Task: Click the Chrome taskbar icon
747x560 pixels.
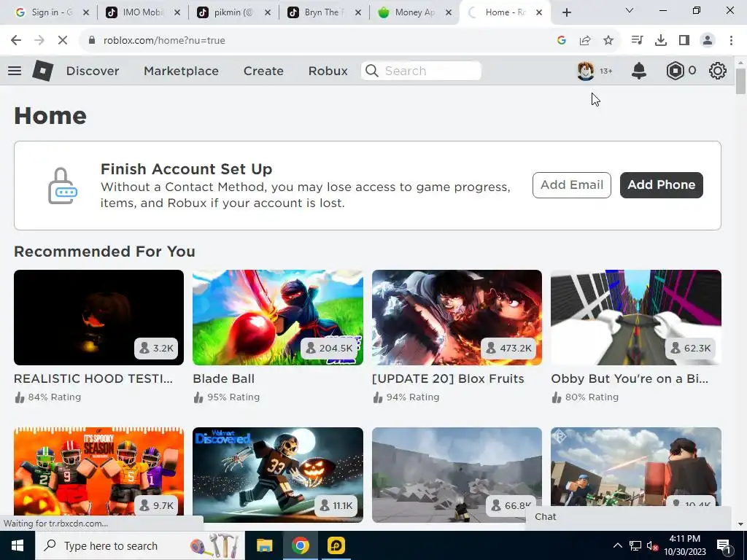Action: pos(300,545)
